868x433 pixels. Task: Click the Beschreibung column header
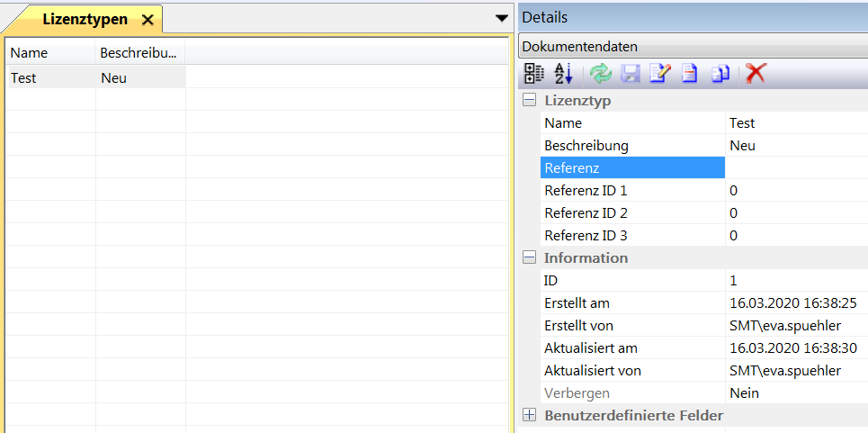pos(139,53)
